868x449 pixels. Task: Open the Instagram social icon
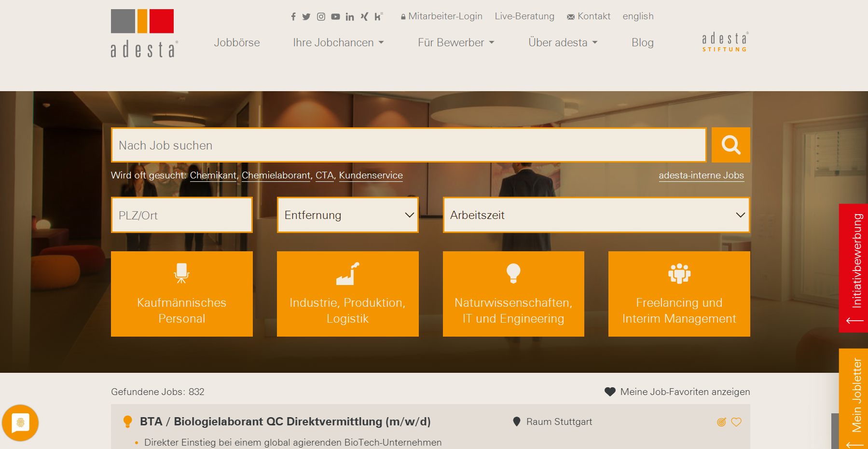(321, 17)
